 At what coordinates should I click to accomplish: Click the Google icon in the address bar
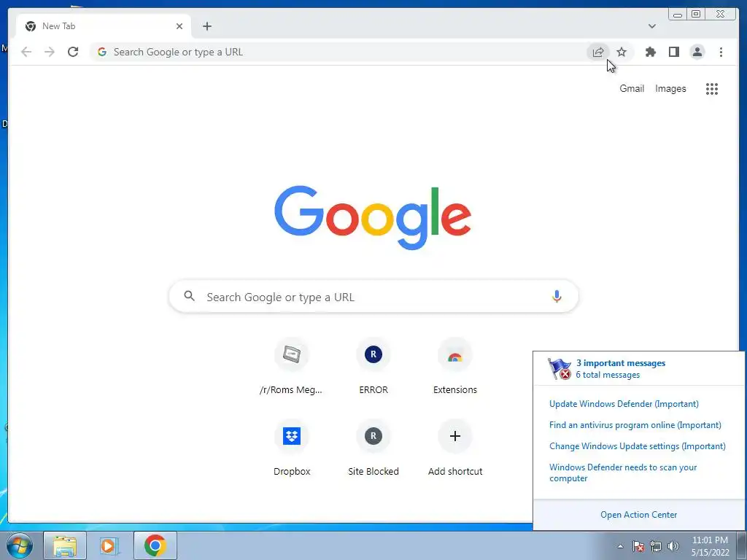[101, 52]
